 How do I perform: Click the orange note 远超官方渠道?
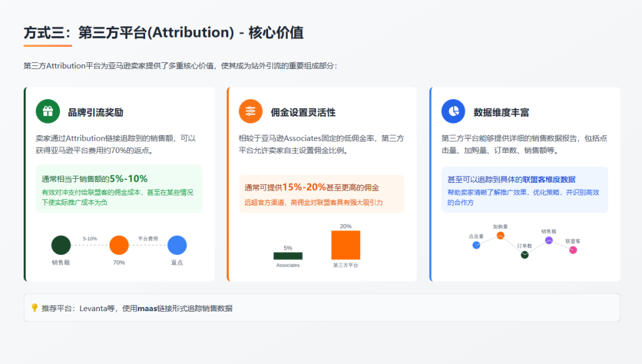tap(314, 202)
